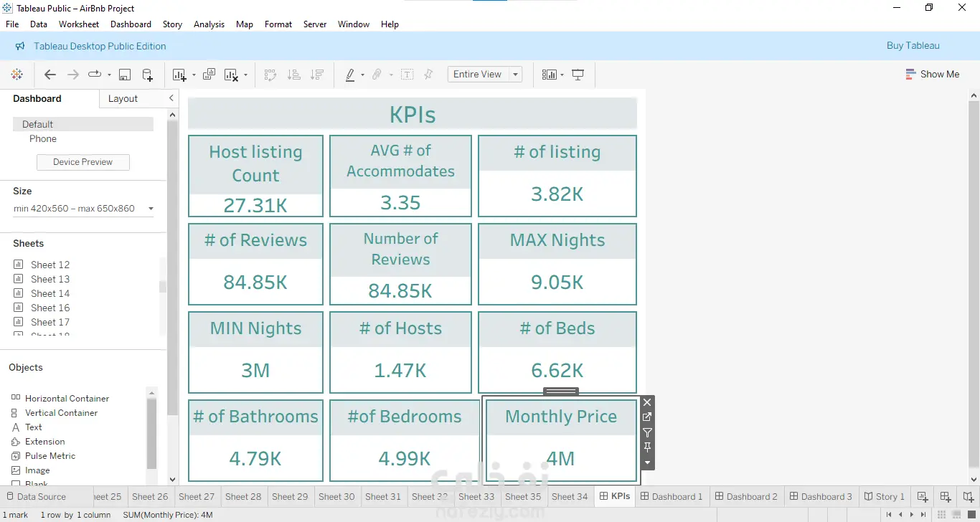This screenshot has width=980, height=522.
Task: Click the Save icon in the toolbar
Action: point(125,75)
